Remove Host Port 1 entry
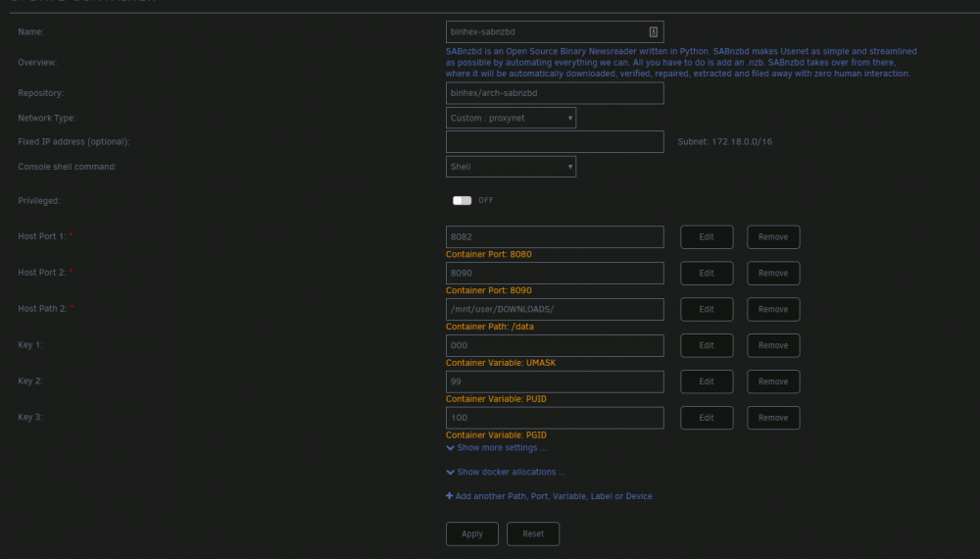 [x=773, y=237]
